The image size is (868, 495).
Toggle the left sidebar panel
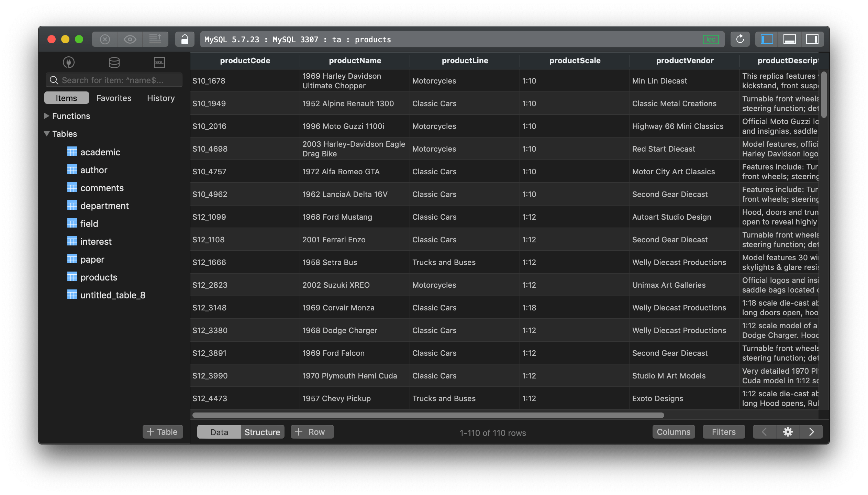click(767, 39)
